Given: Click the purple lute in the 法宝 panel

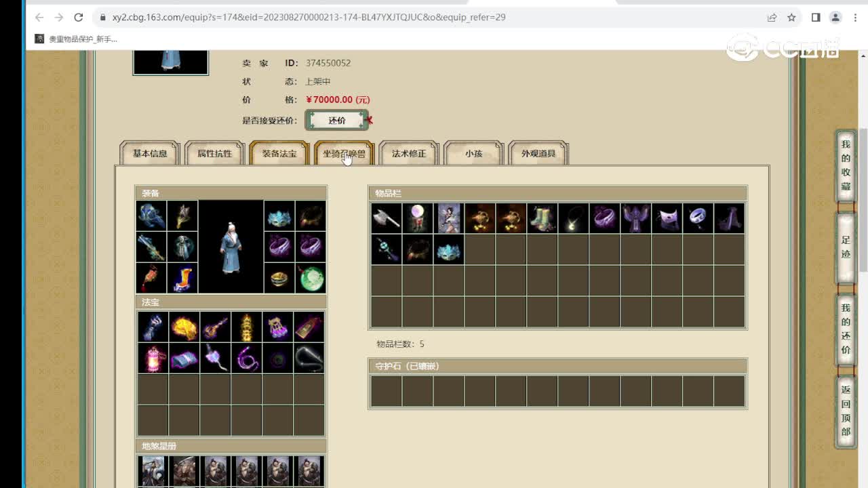Looking at the screenshot, I should [x=215, y=327].
